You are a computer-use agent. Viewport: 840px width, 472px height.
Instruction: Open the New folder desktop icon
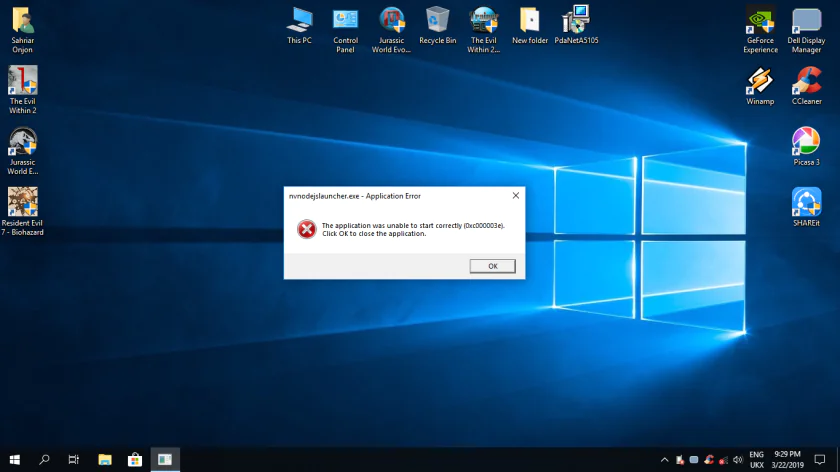click(530, 25)
